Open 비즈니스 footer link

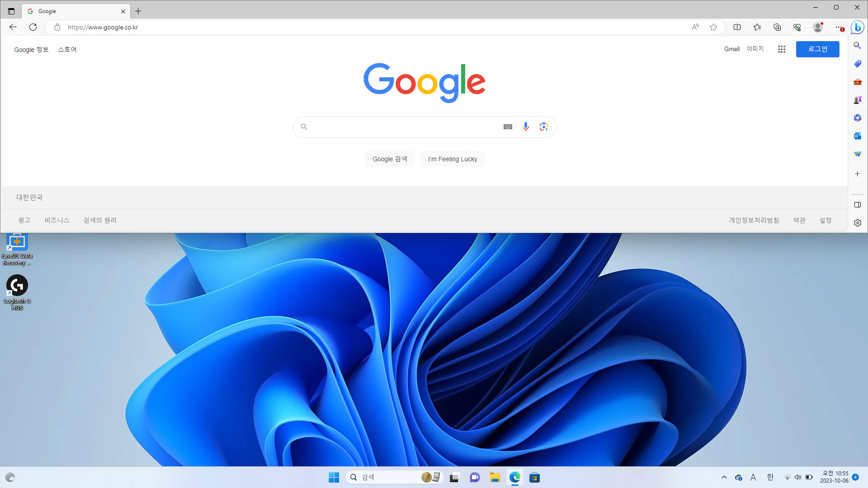(57, 220)
